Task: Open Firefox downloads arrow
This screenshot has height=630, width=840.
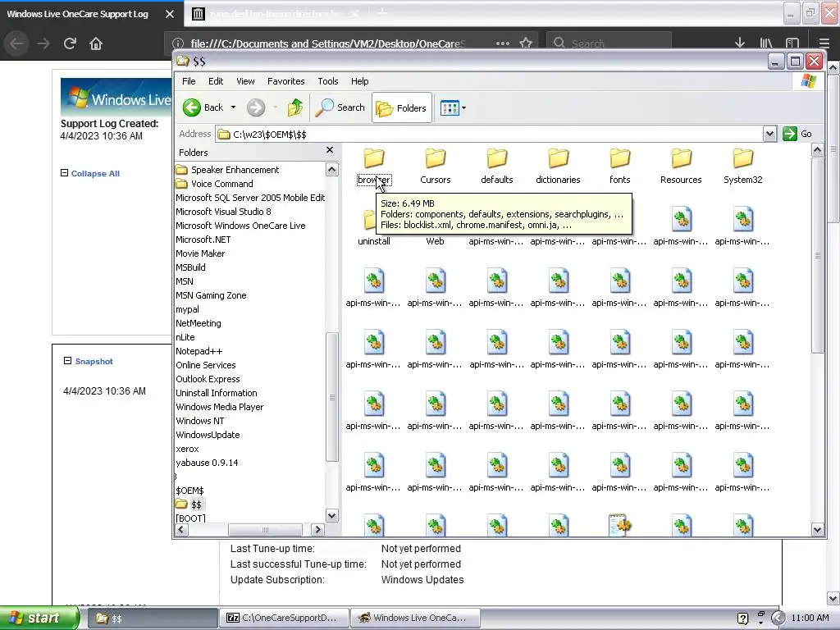Action: point(740,43)
